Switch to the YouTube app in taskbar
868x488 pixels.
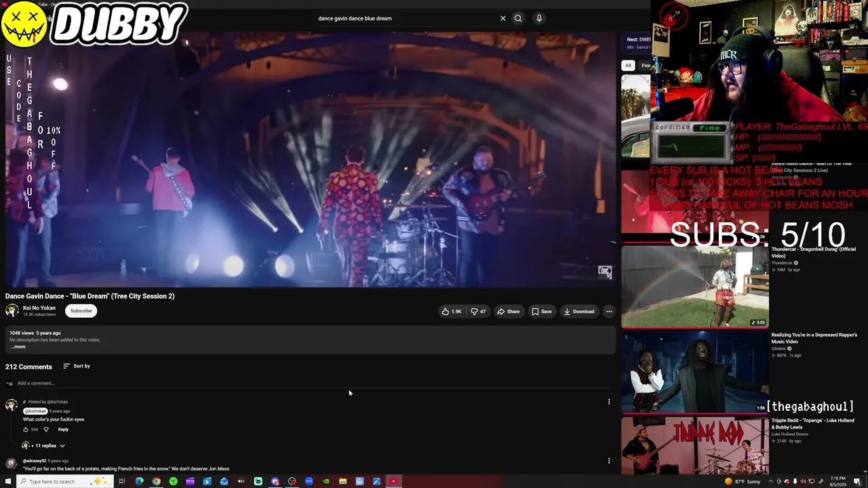pos(393,481)
